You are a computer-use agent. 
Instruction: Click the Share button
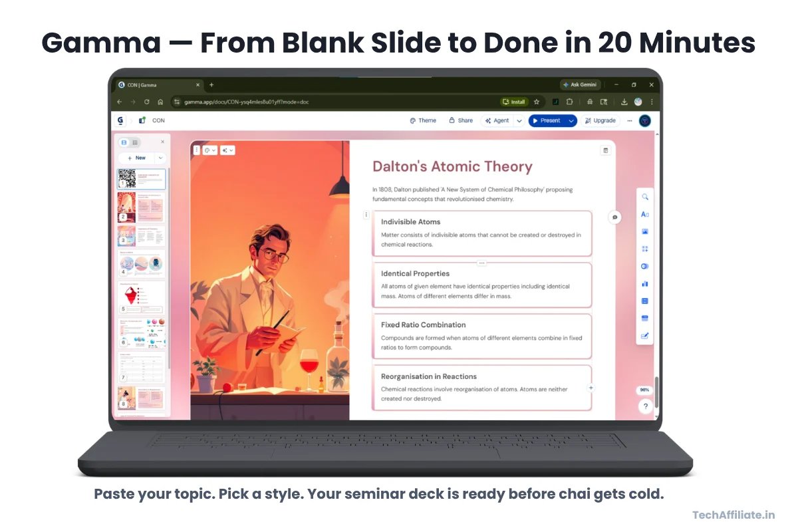tap(460, 120)
